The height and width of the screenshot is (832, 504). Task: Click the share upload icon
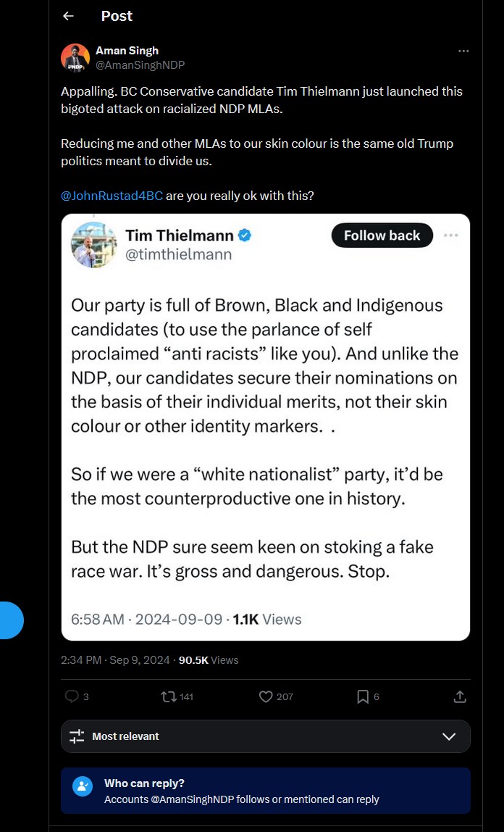click(459, 696)
